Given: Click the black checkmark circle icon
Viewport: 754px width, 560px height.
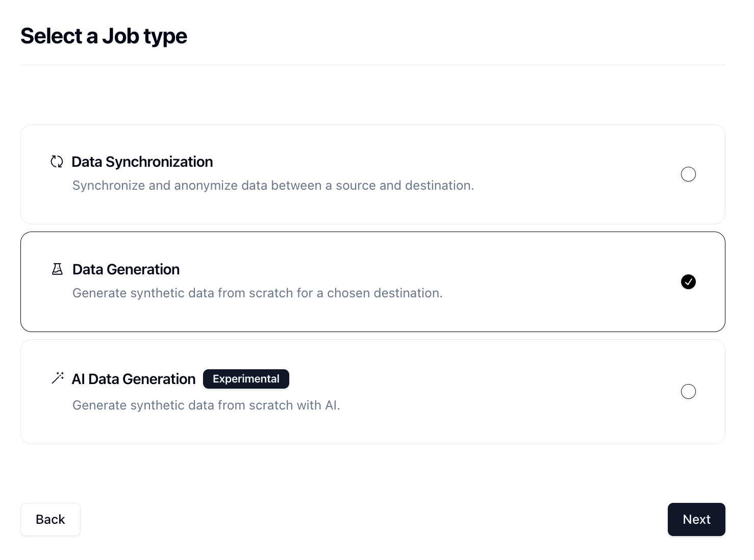Looking at the screenshot, I should click(x=688, y=282).
